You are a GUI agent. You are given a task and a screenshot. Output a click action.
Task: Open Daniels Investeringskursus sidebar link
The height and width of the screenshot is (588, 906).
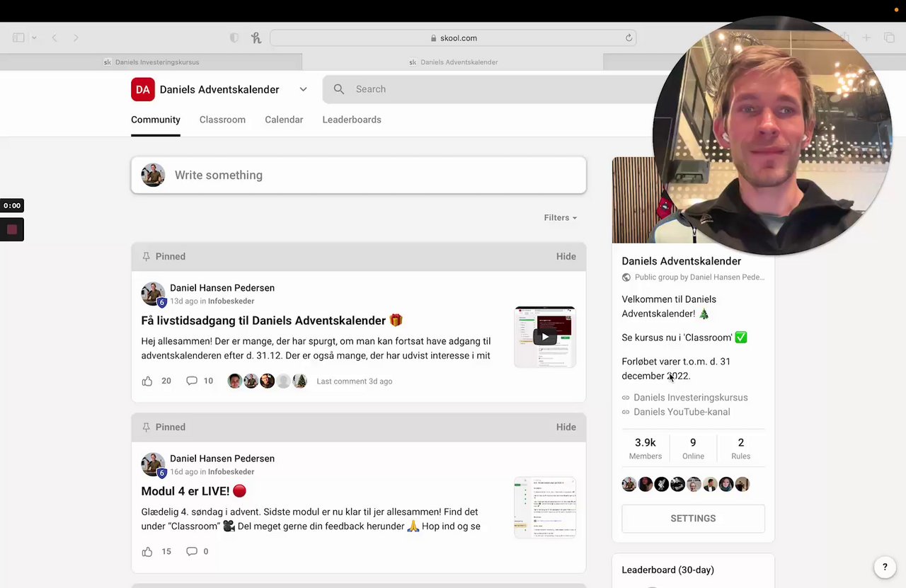click(691, 398)
